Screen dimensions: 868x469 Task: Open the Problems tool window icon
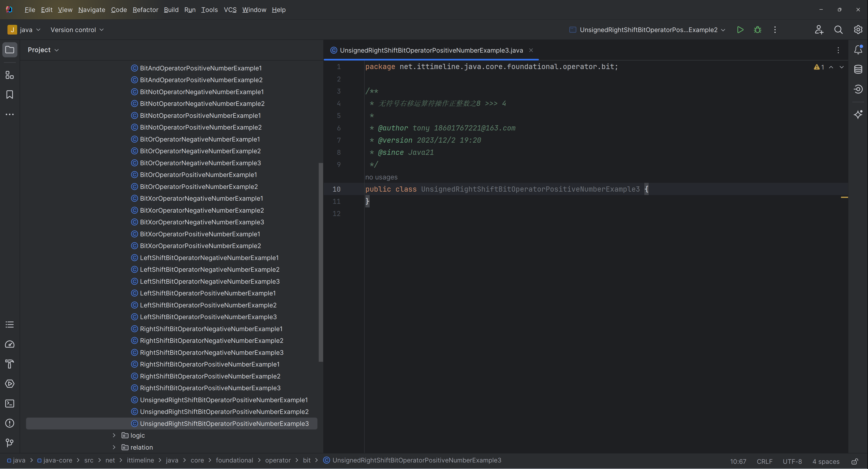click(x=10, y=423)
